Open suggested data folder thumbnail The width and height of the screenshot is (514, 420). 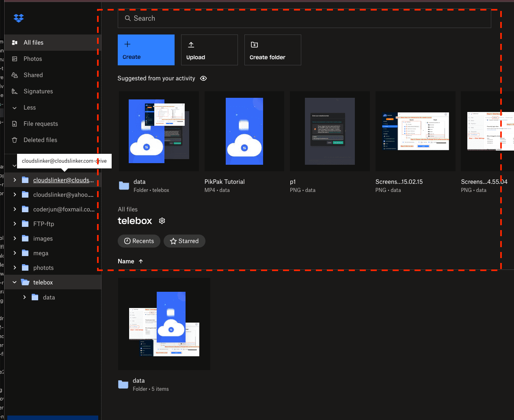pyautogui.click(x=159, y=131)
